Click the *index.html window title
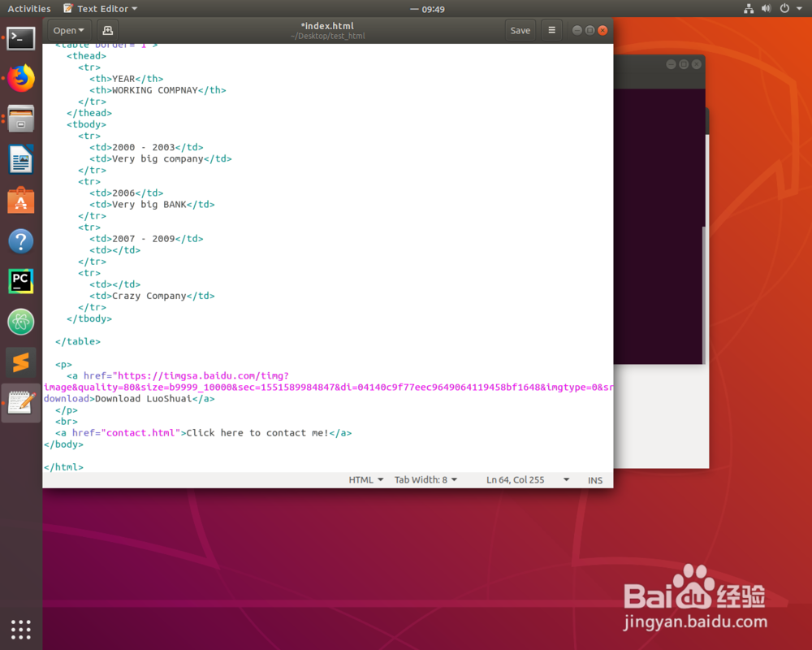This screenshot has height=650, width=812. 327,26
